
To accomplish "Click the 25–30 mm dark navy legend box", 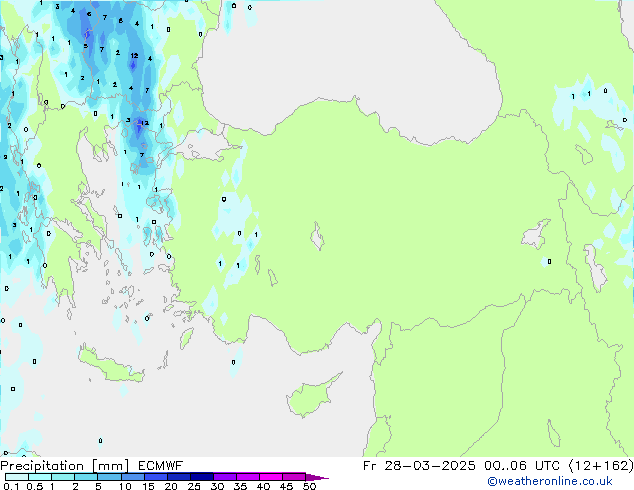I will 202,477.
